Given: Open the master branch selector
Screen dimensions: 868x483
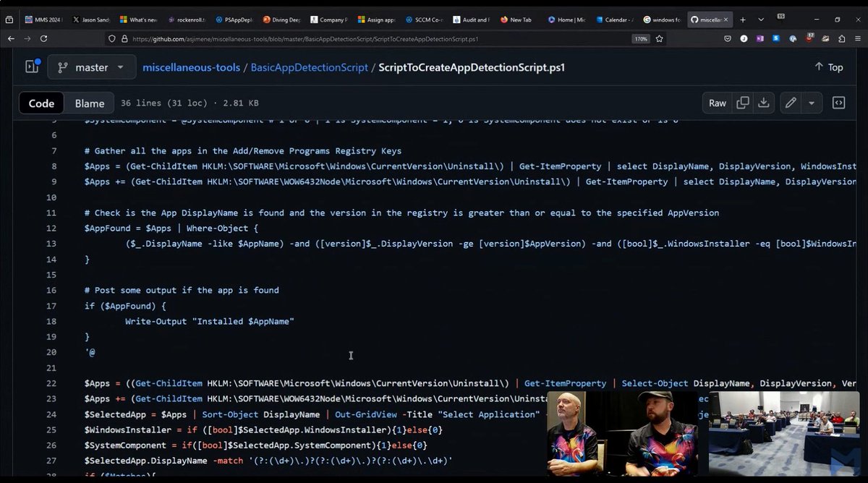Looking at the screenshot, I should 91,67.
